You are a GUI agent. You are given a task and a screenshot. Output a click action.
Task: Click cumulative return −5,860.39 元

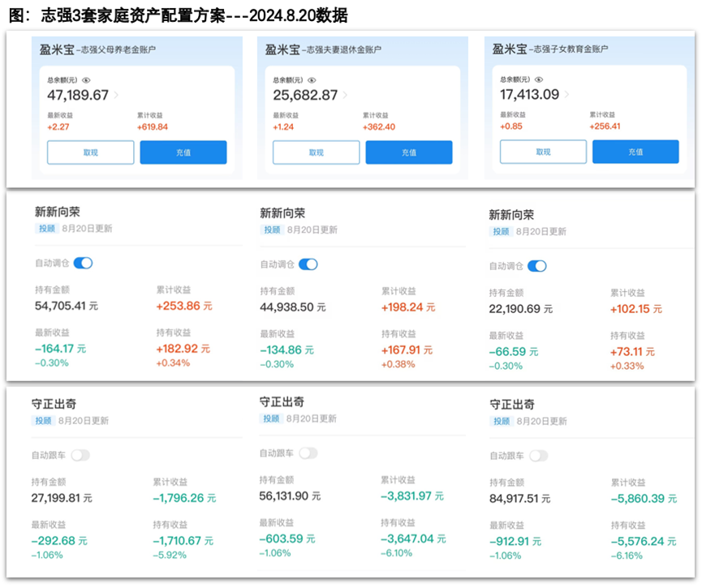tap(644, 499)
